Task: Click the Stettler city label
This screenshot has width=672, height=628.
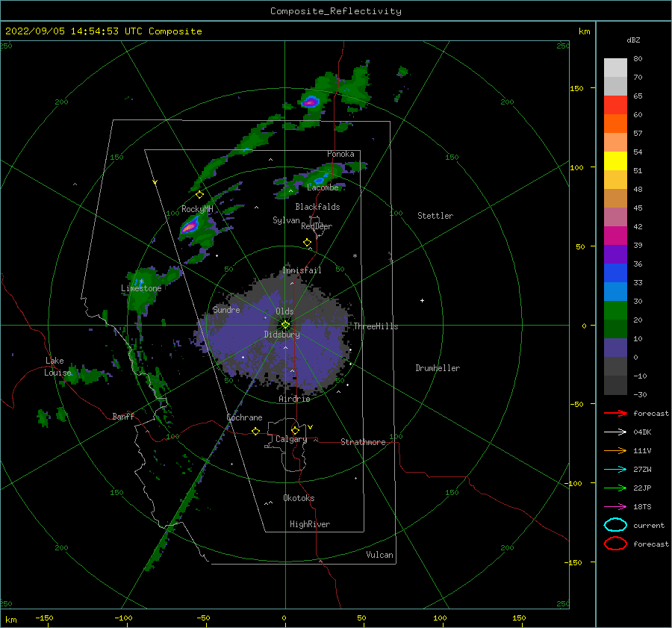Action: tap(435, 216)
